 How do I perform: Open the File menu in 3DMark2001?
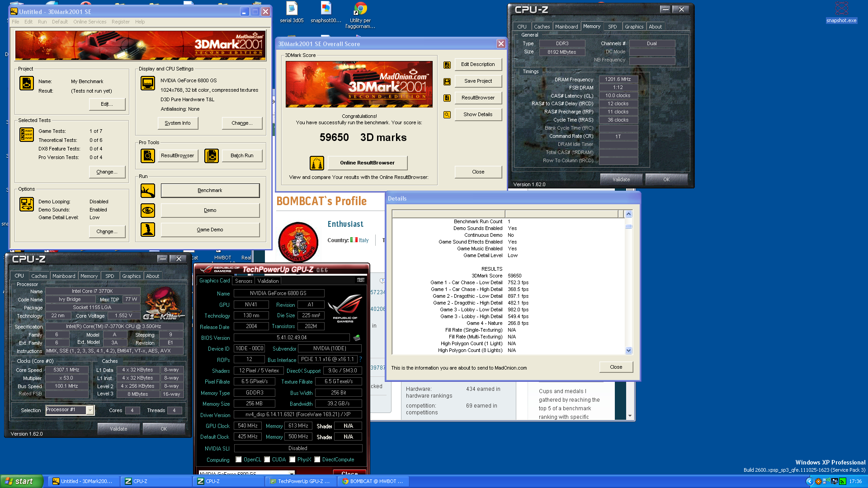[x=15, y=22]
